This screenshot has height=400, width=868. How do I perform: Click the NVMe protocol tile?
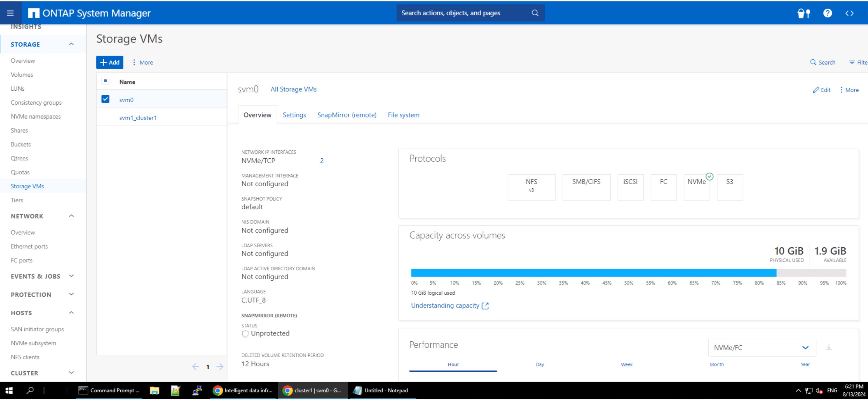(x=696, y=187)
